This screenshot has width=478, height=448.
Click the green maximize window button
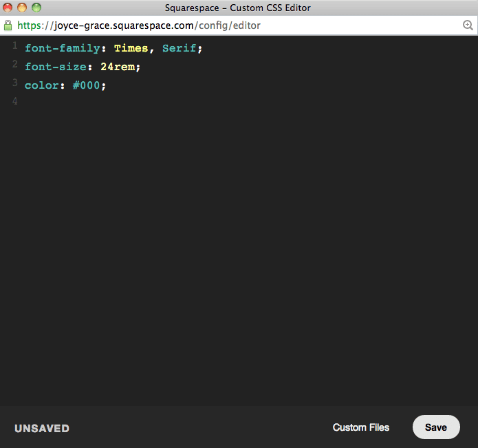pos(36,8)
